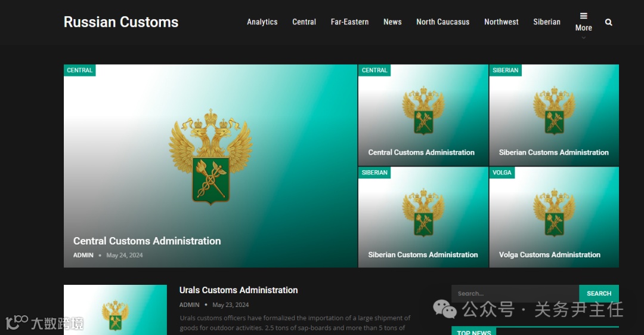This screenshot has width=644, height=335.
Task: Click ADMIN author of the Urals article
Action: tap(190, 305)
